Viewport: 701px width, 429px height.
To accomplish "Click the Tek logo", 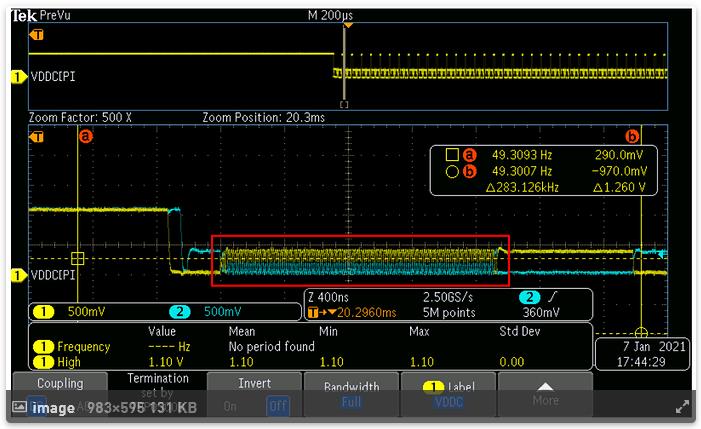I will [x=25, y=16].
